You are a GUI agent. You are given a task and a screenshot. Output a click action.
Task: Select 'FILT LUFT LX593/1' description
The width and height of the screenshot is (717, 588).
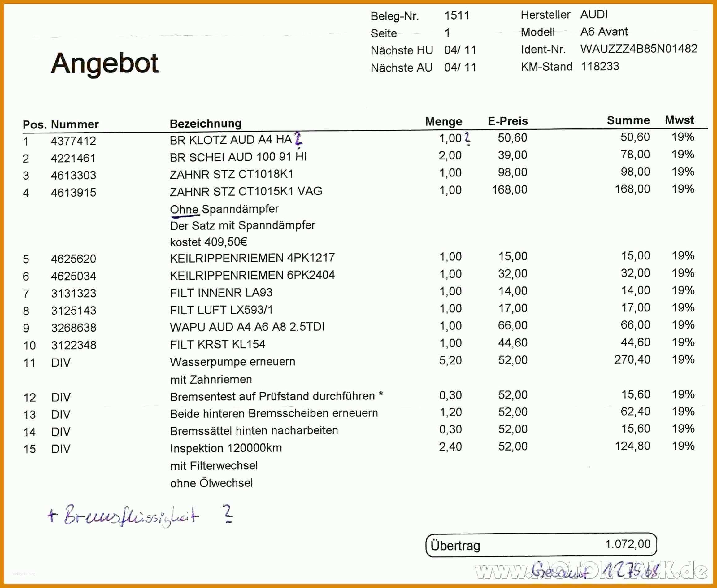click(x=221, y=310)
